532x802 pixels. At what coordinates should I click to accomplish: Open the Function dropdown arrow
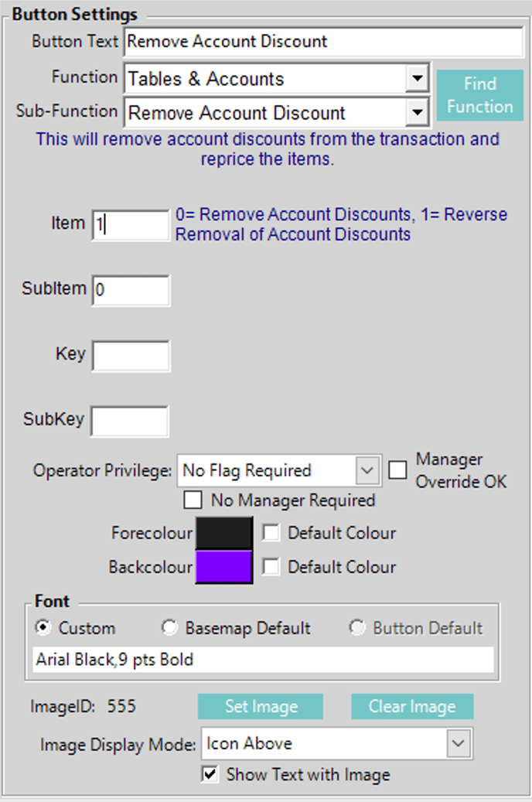(x=418, y=79)
